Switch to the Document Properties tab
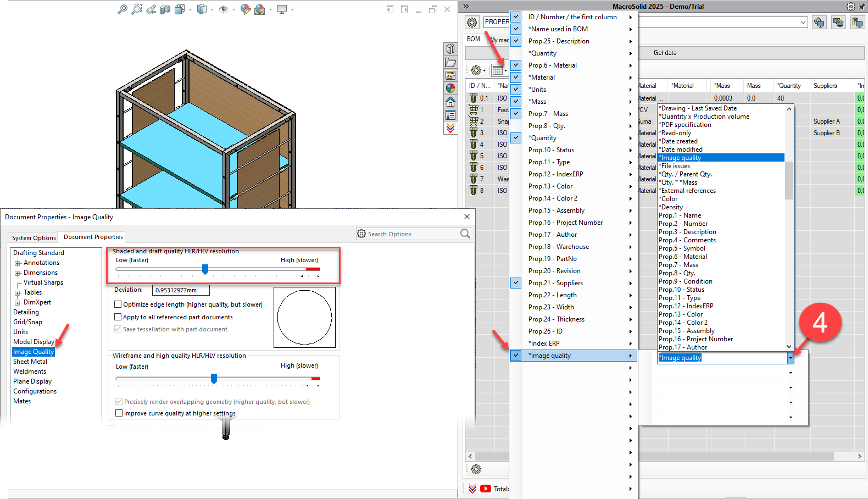 93,237
